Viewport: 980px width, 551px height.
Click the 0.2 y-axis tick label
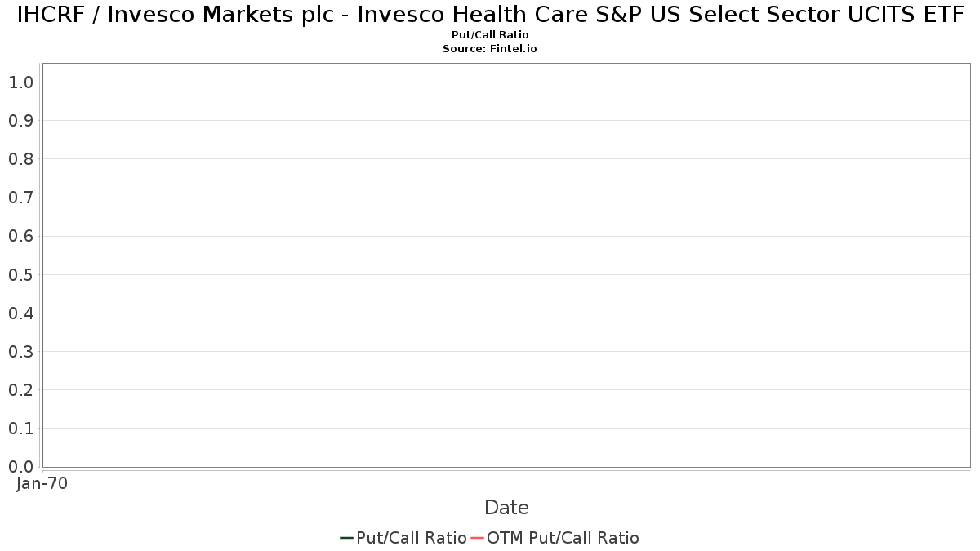click(20, 390)
